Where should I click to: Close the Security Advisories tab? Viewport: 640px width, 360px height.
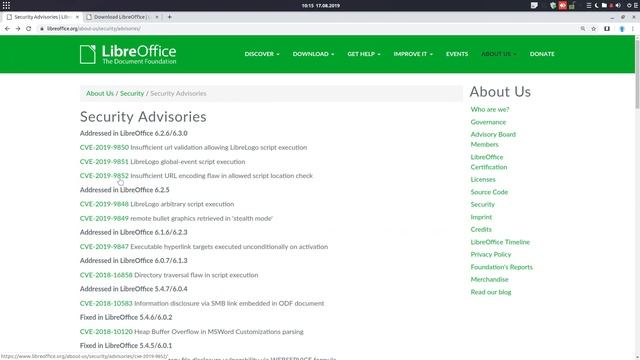(x=77, y=17)
